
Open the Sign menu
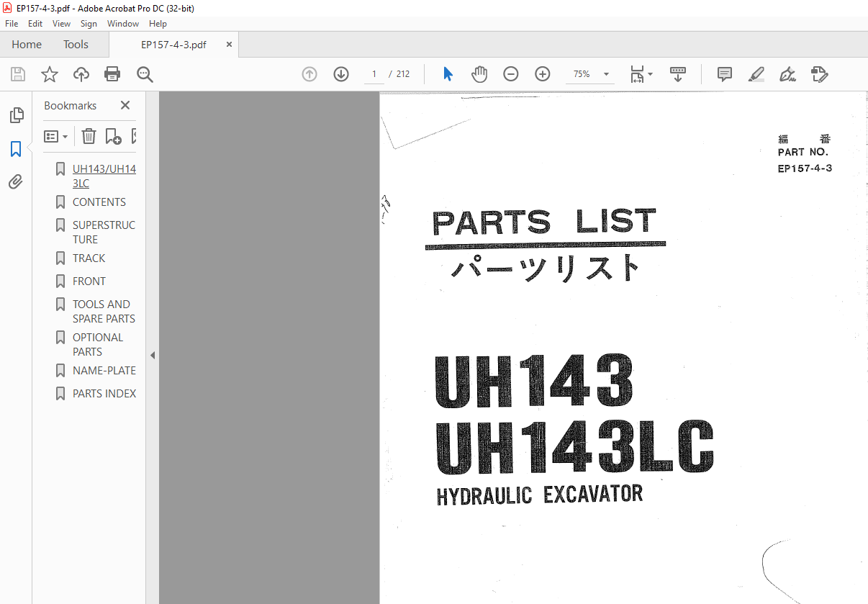tap(89, 24)
